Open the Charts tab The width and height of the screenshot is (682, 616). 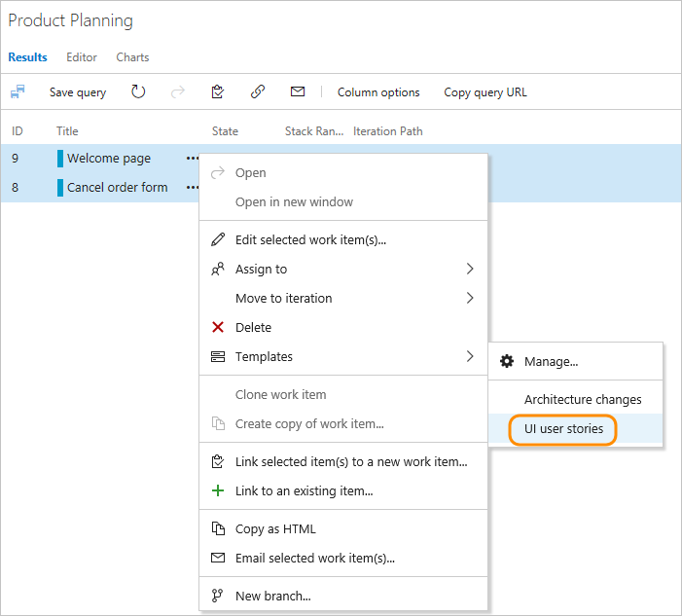(132, 57)
